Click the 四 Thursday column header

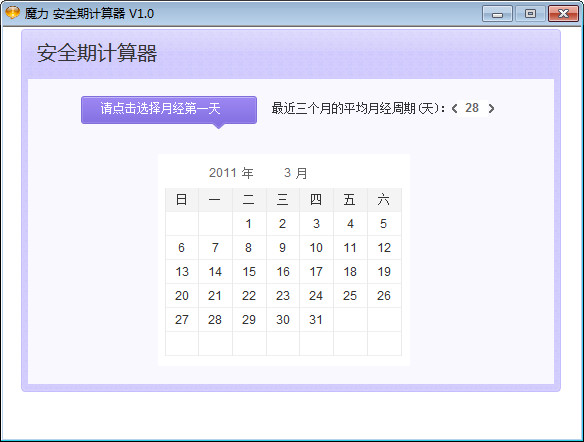coord(316,200)
